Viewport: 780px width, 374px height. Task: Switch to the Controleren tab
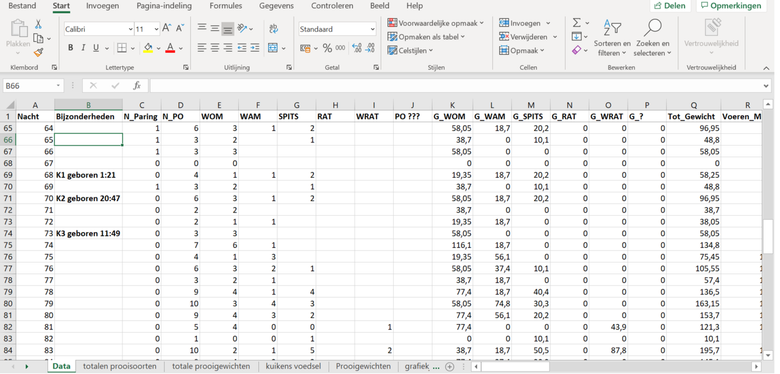click(x=332, y=6)
